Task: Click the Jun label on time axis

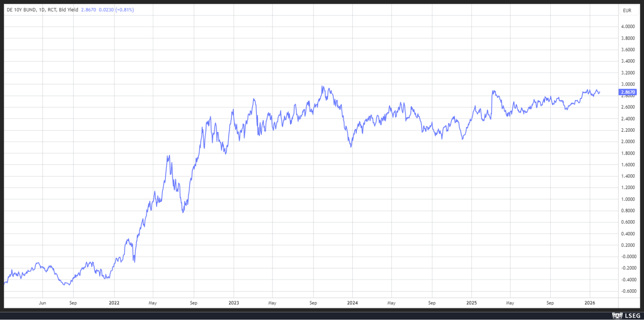Action: 43,303
